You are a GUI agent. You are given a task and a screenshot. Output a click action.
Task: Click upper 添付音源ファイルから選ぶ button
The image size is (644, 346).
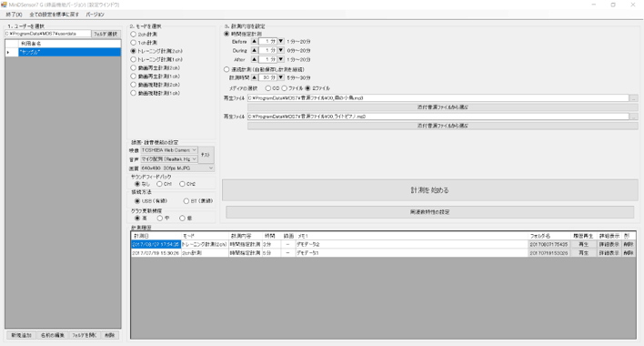443,107
